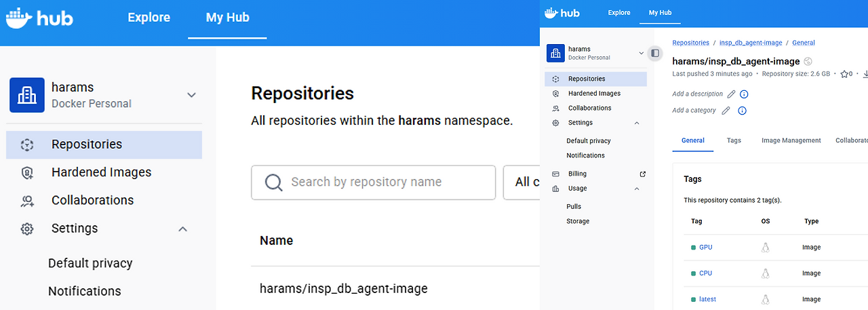868x310 pixels.
Task: Open Default privacy on left Repositories page sidebar
Action: [x=90, y=263]
